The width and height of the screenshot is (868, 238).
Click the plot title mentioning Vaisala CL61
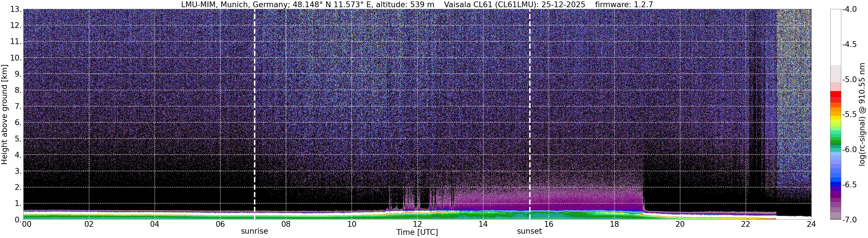pos(417,4)
